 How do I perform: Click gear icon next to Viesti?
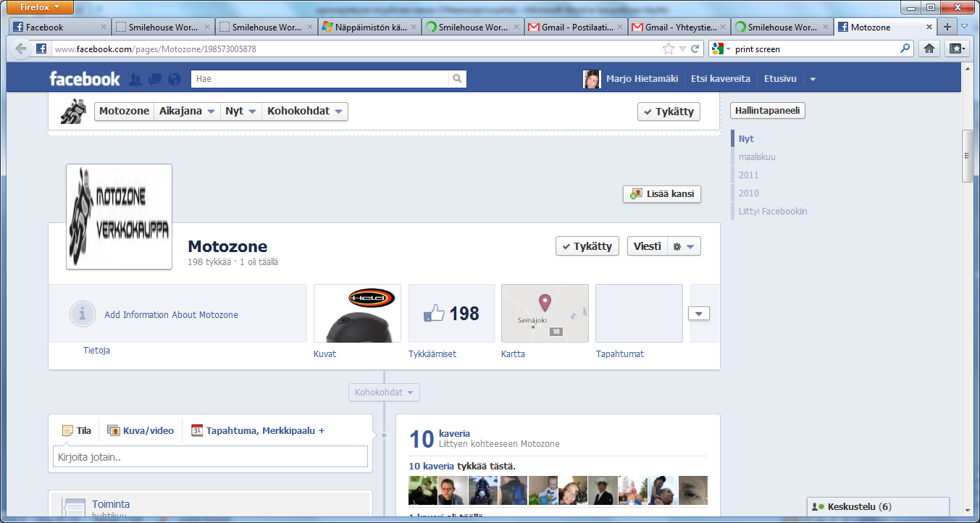[677, 246]
